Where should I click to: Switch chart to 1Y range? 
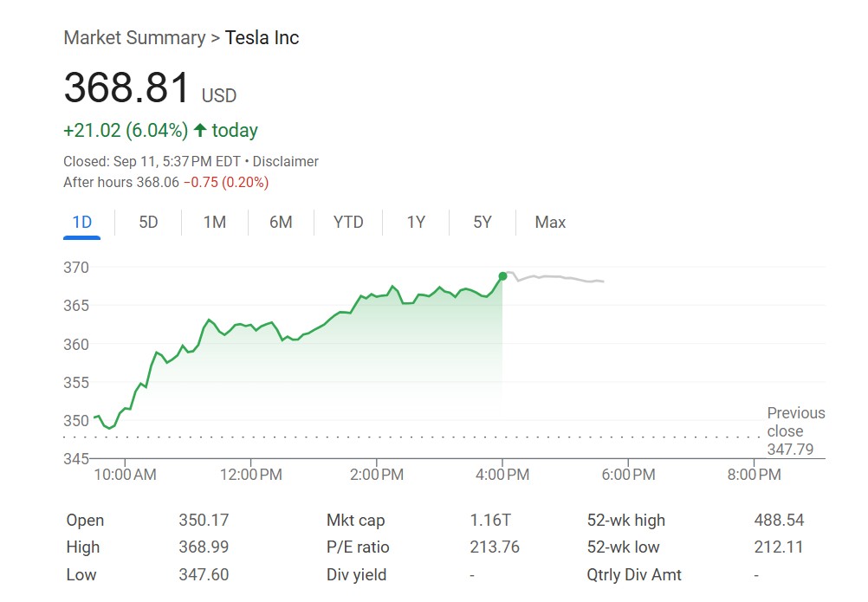point(416,223)
